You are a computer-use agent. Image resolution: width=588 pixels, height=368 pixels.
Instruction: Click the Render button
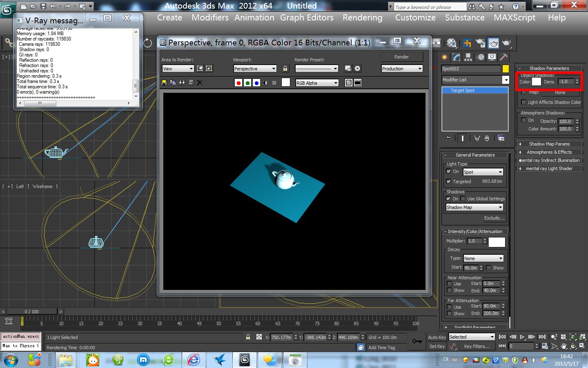tap(402, 56)
